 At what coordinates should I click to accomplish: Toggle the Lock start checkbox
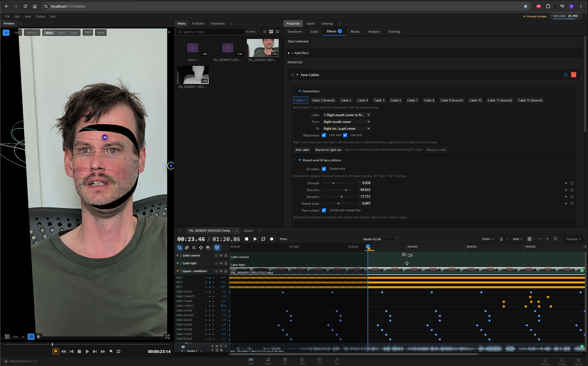click(x=324, y=135)
